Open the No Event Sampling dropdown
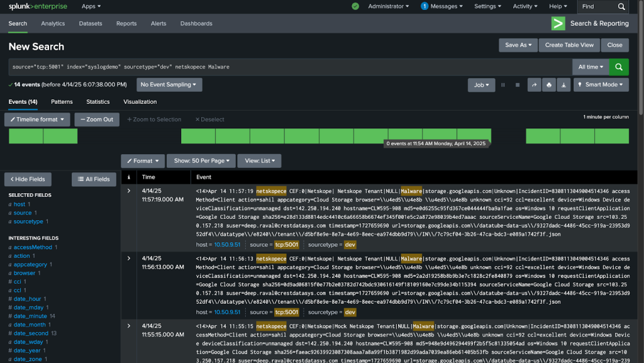 pyautogui.click(x=169, y=84)
